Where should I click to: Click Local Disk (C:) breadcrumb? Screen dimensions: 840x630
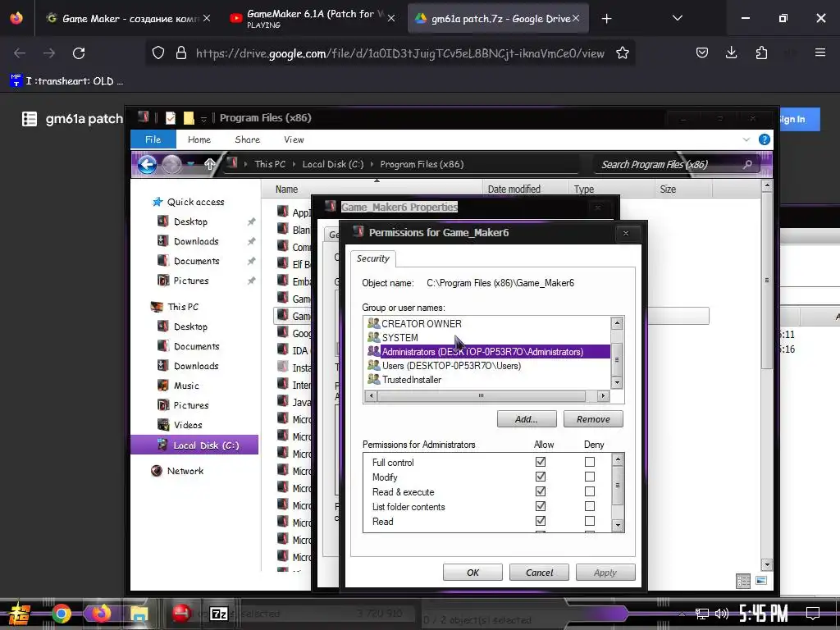(x=333, y=164)
